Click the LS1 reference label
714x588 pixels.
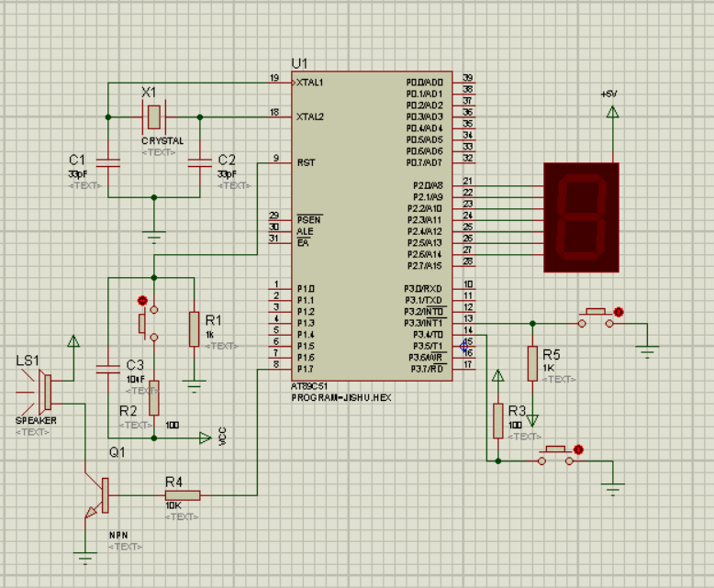pos(28,361)
